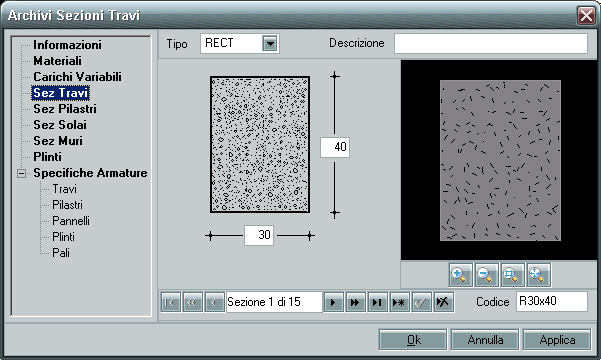Click the zoom in magnifier icon
601x360 pixels.
pyautogui.click(x=460, y=275)
